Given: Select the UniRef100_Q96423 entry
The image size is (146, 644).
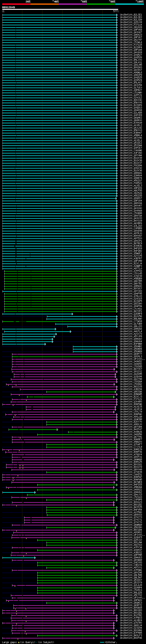Looking at the screenshot, I should point(131,35).
